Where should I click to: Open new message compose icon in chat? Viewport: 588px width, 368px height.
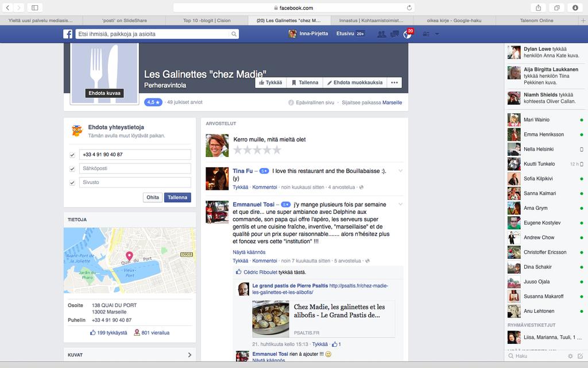point(580,356)
